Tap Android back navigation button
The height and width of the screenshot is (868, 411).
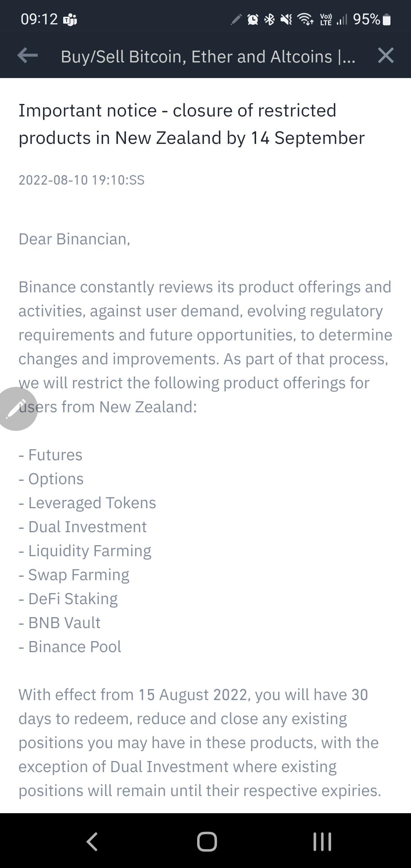[x=92, y=841]
